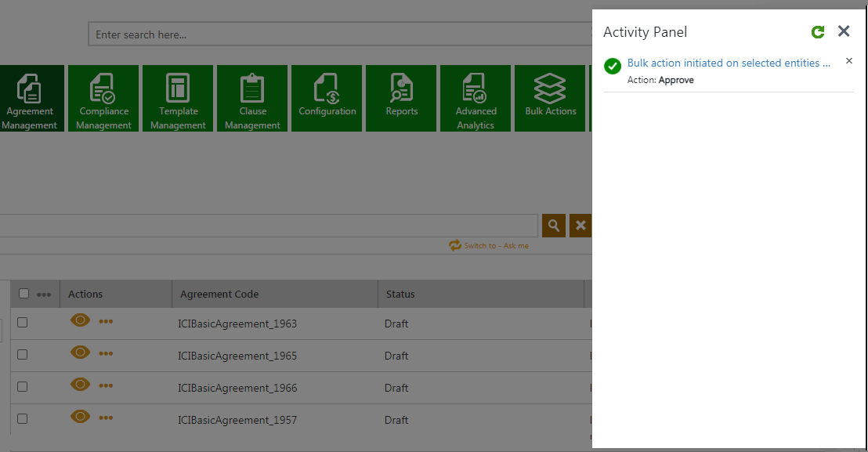Expand more actions for ICIBasicAgreement_1963
Image resolution: width=868 pixels, height=452 pixels.
(x=106, y=321)
